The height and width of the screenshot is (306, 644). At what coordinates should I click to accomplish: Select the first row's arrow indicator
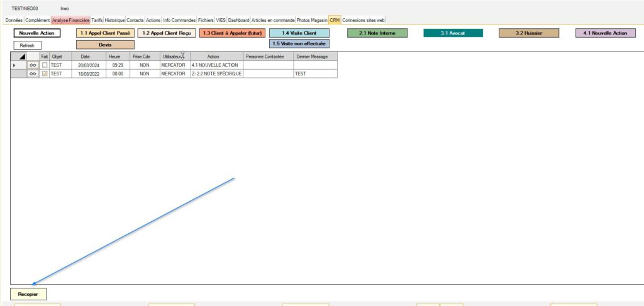pyautogui.click(x=14, y=65)
